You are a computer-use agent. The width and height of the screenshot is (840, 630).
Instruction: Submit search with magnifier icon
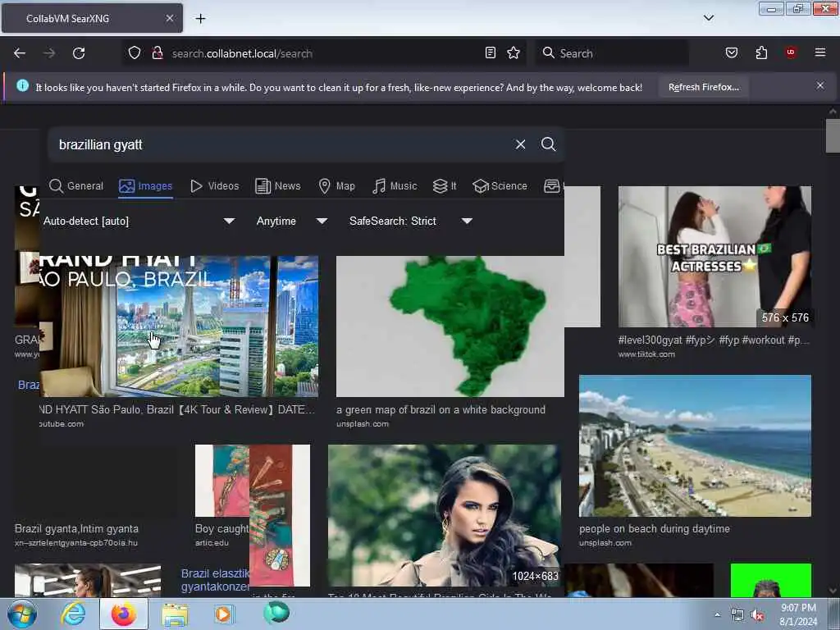[x=548, y=144]
